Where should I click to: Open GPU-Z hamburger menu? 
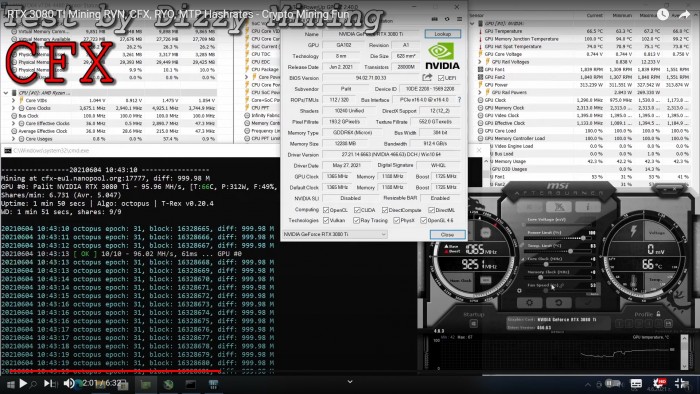459,19
